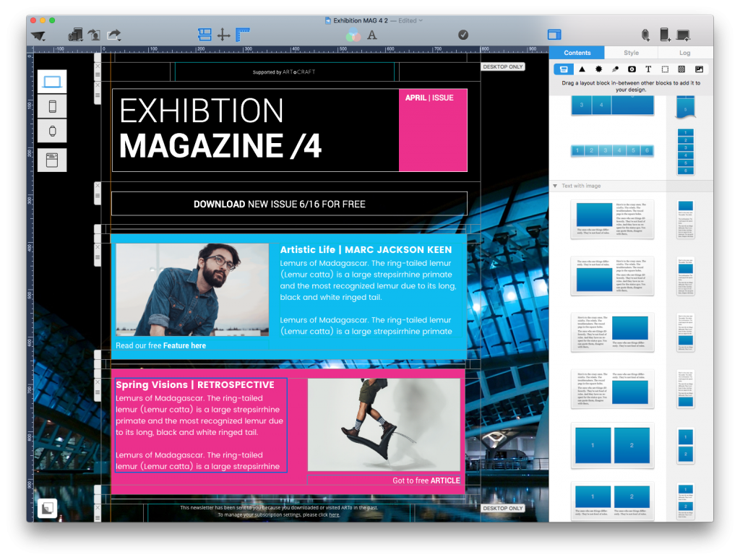Select the Layout blocks tab icon
Screen dimensions: 740x560
[564, 69]
